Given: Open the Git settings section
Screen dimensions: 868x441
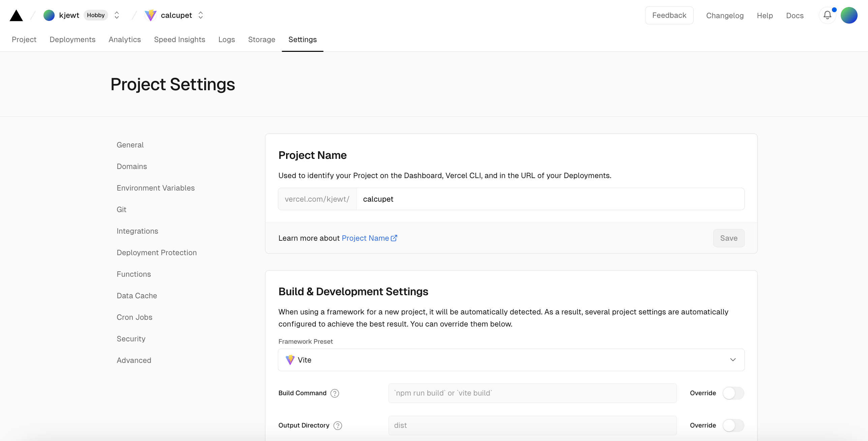Looking at the screenshot, I should pos(121,209).
